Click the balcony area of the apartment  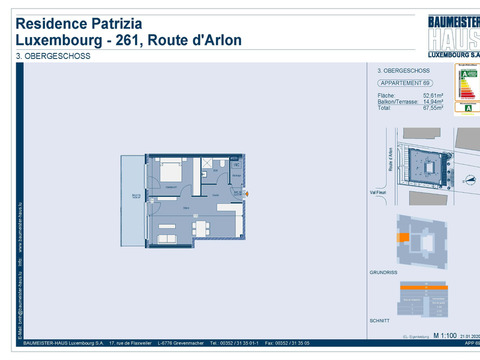click(133, 201)
